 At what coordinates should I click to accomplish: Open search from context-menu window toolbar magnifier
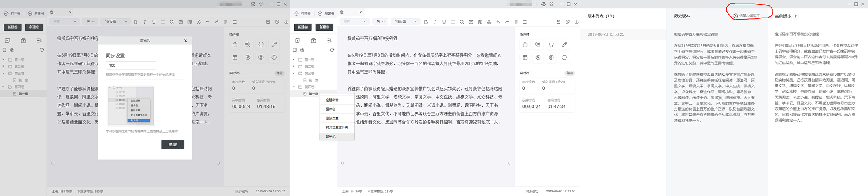462,22
